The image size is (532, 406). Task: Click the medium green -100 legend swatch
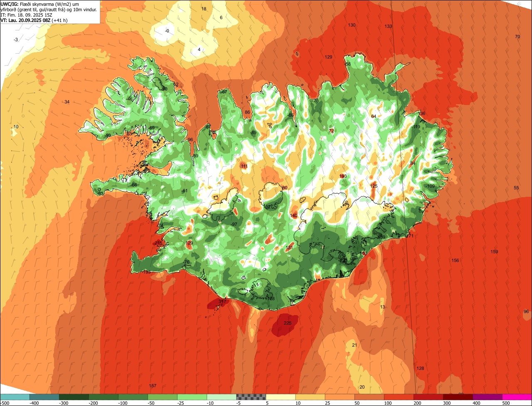coord(133,397)
